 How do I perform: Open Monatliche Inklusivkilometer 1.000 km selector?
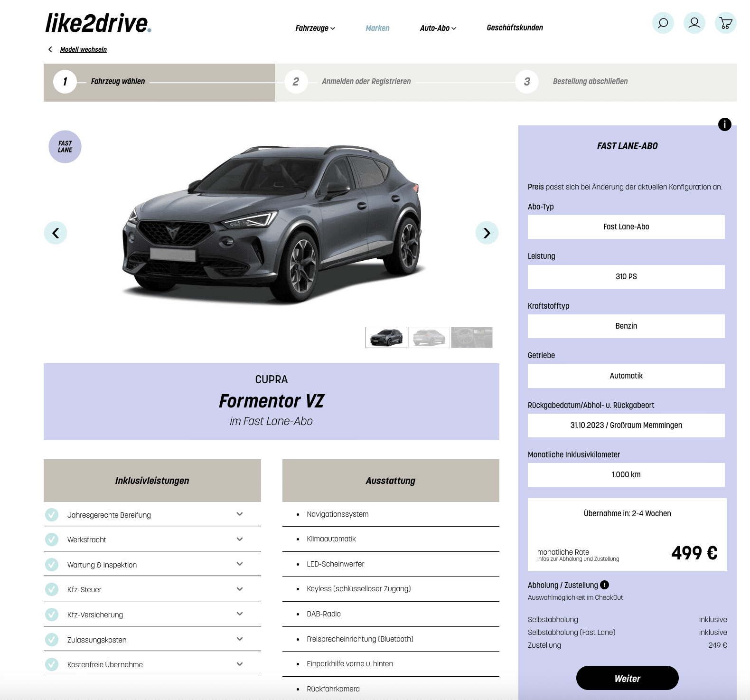click(626, 475)
